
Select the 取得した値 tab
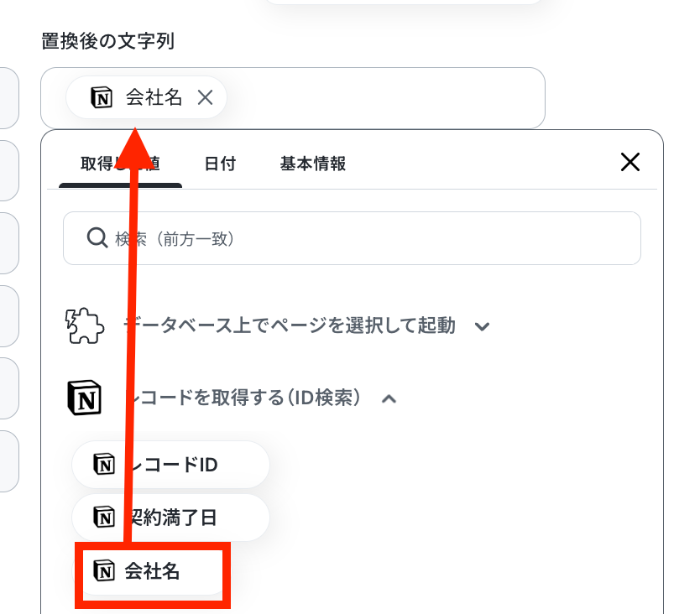point(120,164)
